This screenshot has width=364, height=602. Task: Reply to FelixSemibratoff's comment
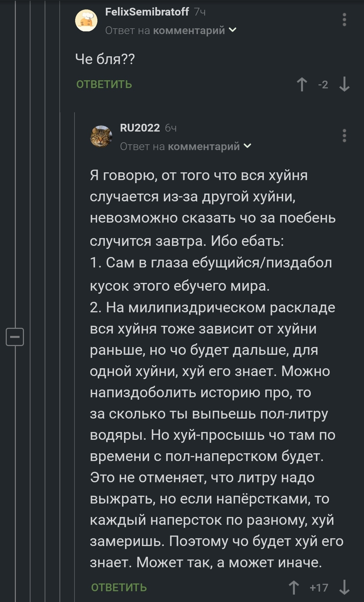(104, 84)
